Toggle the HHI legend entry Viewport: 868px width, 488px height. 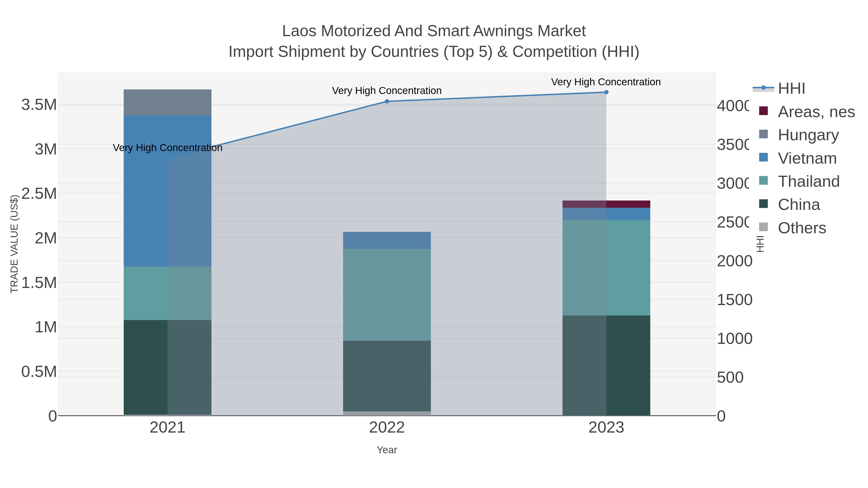779,89
